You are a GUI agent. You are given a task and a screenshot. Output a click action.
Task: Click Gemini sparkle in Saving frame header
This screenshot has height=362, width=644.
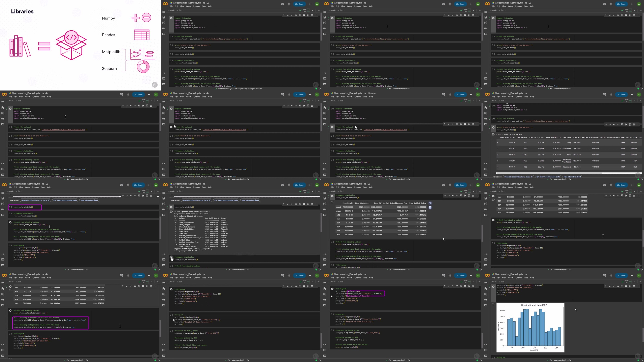[471, 95]
